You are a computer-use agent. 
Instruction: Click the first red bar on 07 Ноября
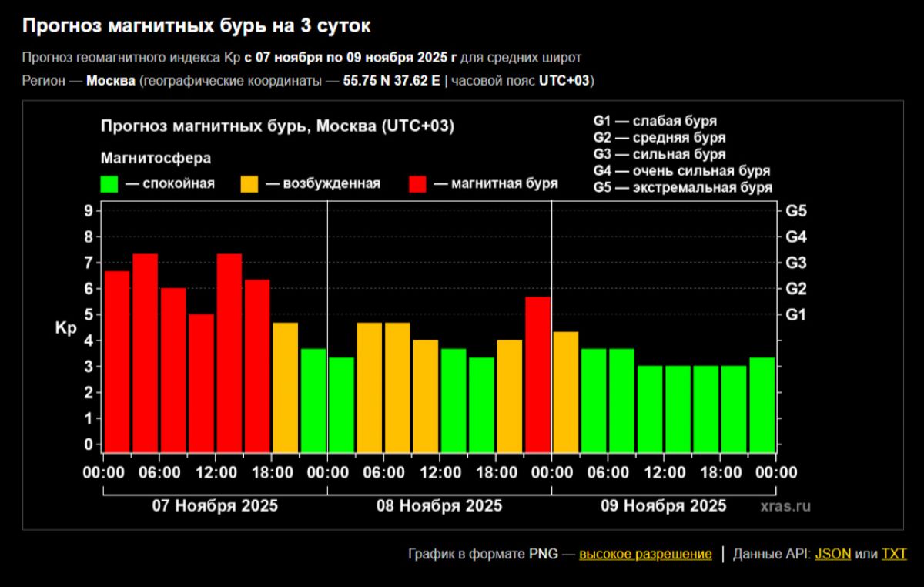117,361
